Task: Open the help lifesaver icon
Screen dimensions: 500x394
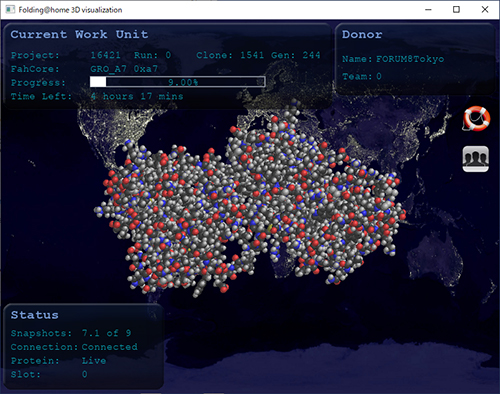Action: 477,118
